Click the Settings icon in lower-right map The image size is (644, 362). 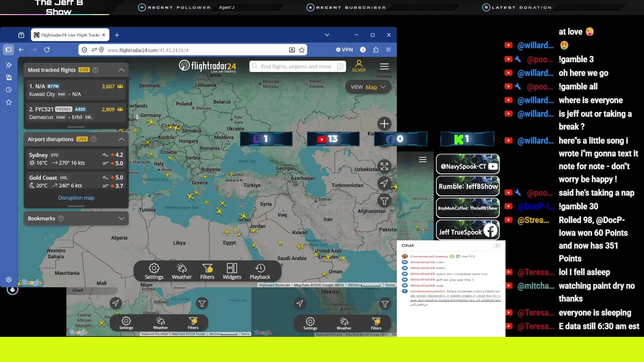(x=310, y=323)
